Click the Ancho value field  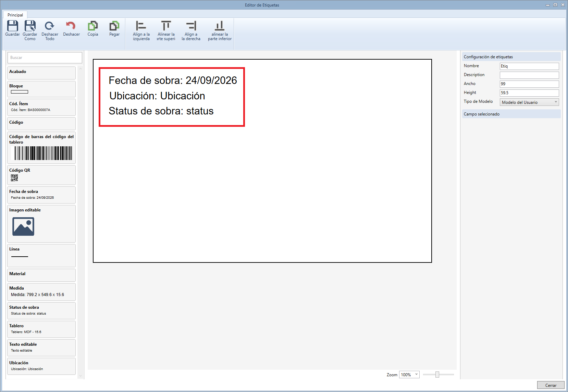(x=529, y=84)
